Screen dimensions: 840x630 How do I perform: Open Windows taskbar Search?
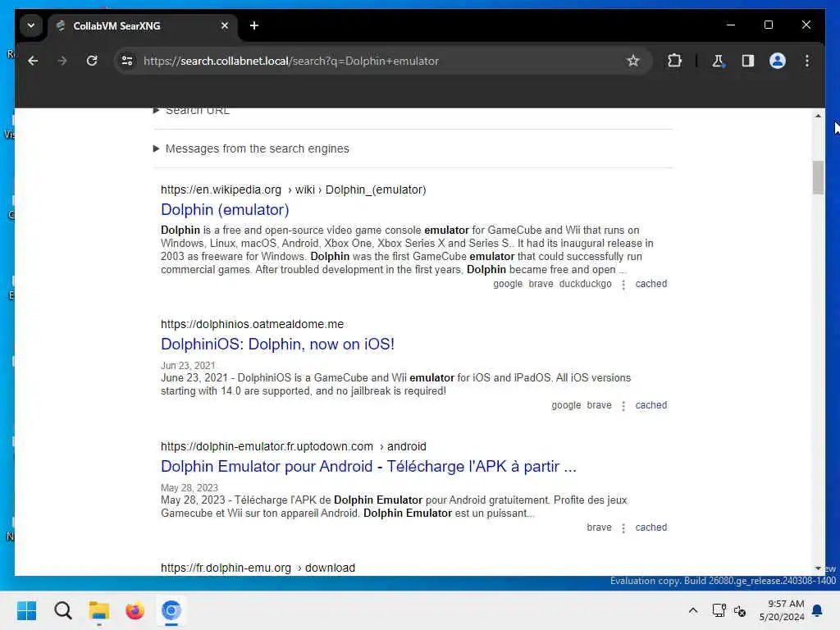click(62, 610)
